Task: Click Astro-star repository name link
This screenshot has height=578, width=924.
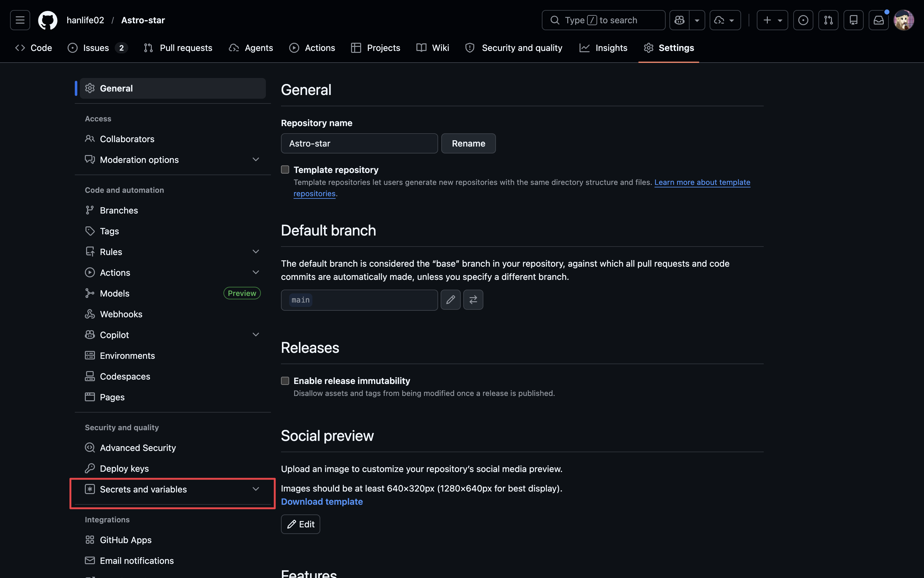Action: click(143, 20)
